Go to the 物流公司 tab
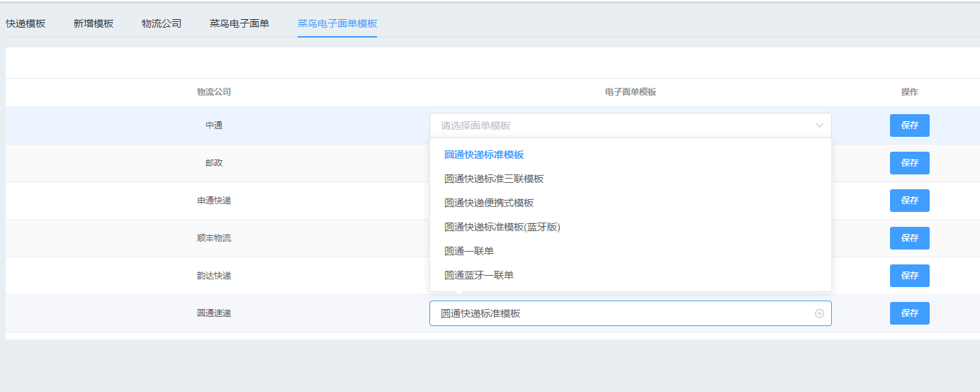The width and height of the screenshot is (980, 392). 162,23
